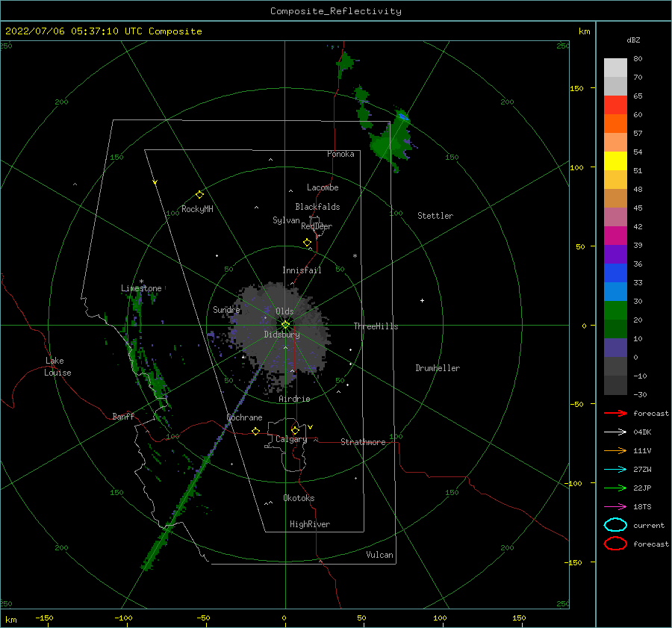Click the yellow diamond marker below RedDeer
672x628 pixels.
click(308, 243)
